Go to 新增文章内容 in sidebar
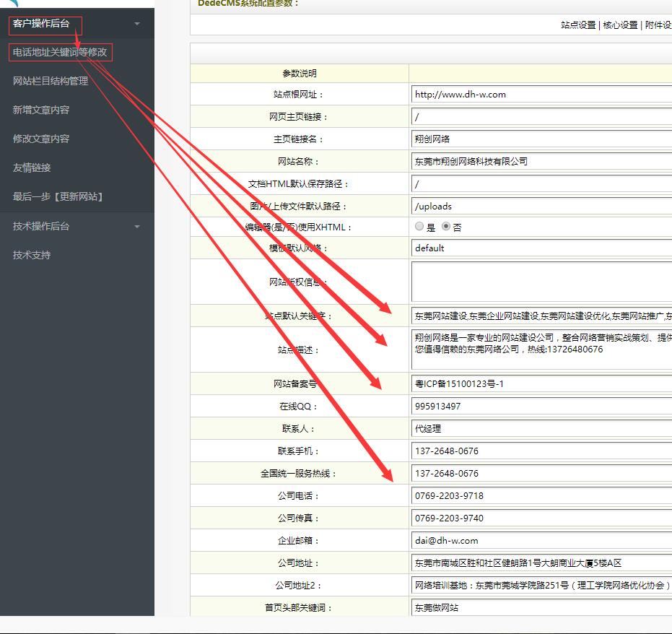This screenshot has height=634, width=672. point(41,110)
